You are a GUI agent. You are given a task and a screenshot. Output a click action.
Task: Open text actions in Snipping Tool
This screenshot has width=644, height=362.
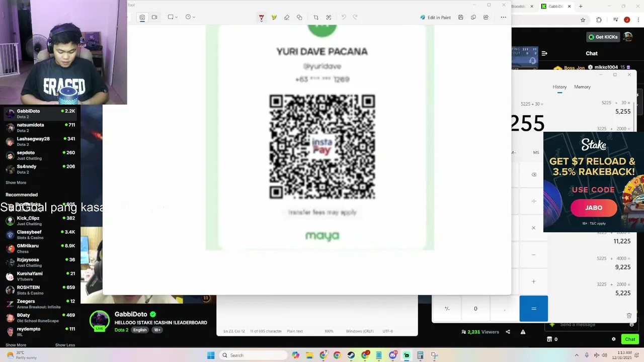point(329,18)
